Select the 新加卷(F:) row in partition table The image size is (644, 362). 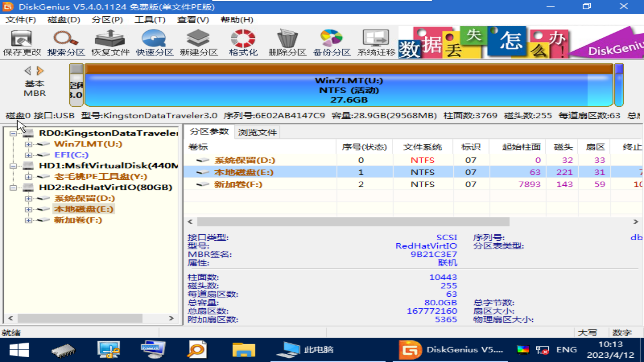coord(413,184)
